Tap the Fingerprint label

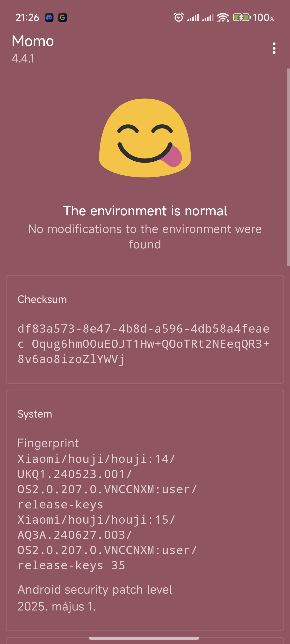tap(48, 443)
